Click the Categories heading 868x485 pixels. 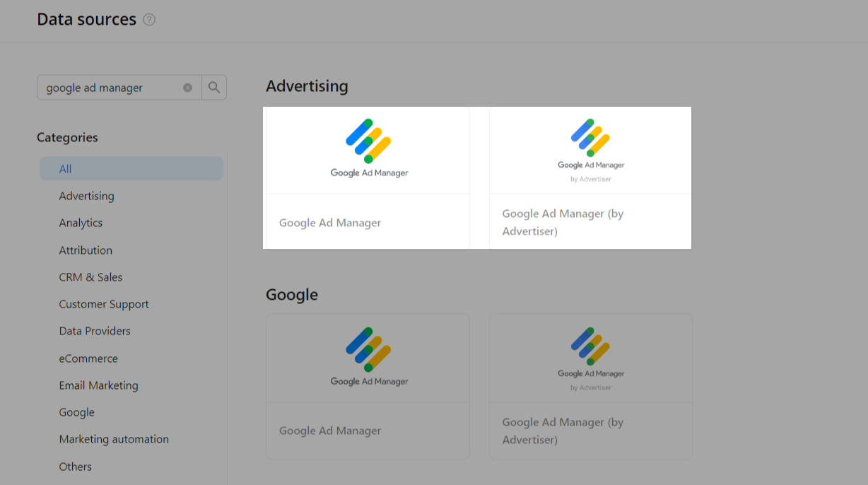(67, 137)
